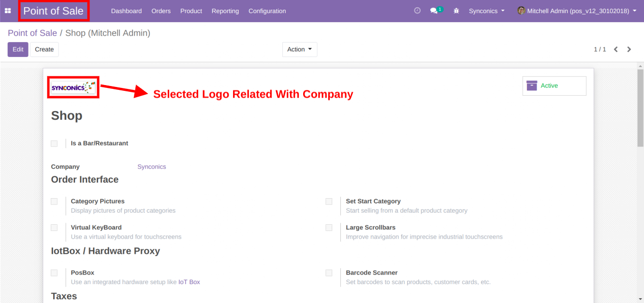Image resolution: width=644 pixels, height=303 pixels.
Task: Open the Synconics company switcher dropdown
Action: pos(486,11)
